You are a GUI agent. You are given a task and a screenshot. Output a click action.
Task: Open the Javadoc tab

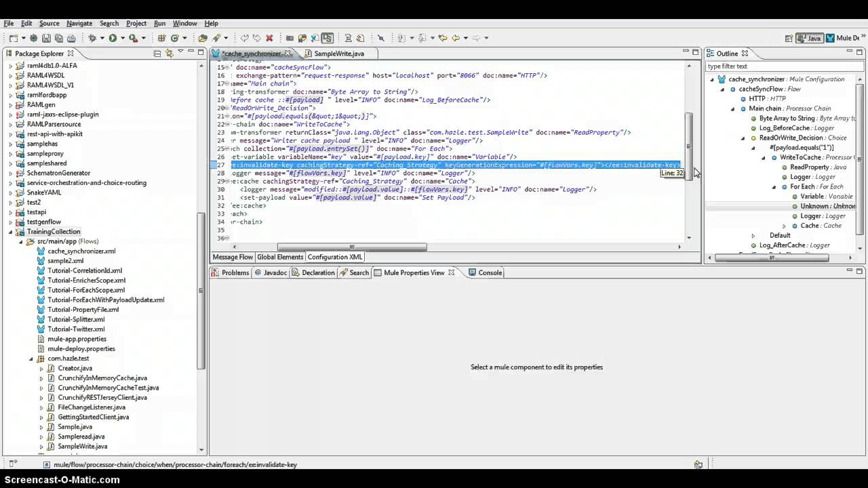click(270, 272)
